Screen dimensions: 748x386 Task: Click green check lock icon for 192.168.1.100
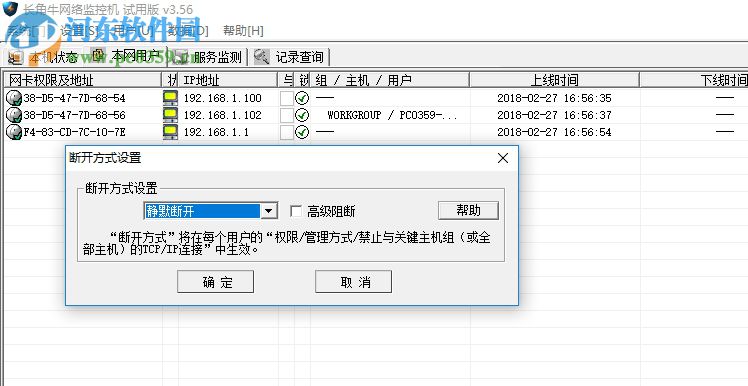coord(302,98)
